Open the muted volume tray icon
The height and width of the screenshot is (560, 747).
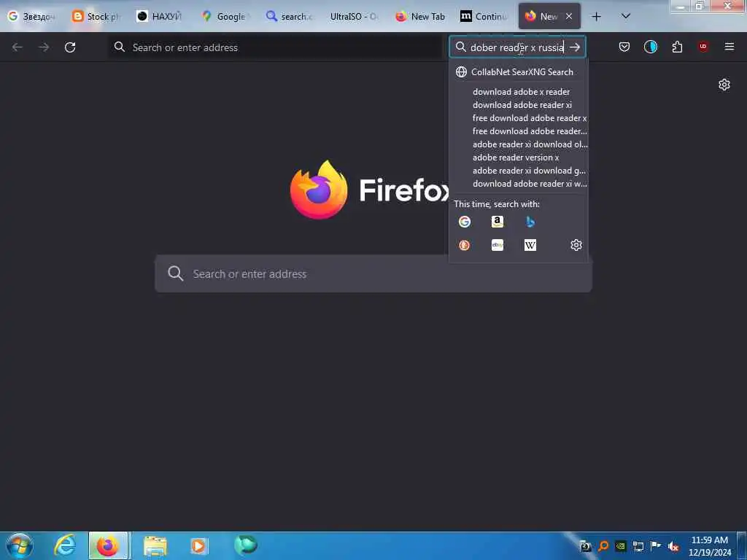coord(673,546)
